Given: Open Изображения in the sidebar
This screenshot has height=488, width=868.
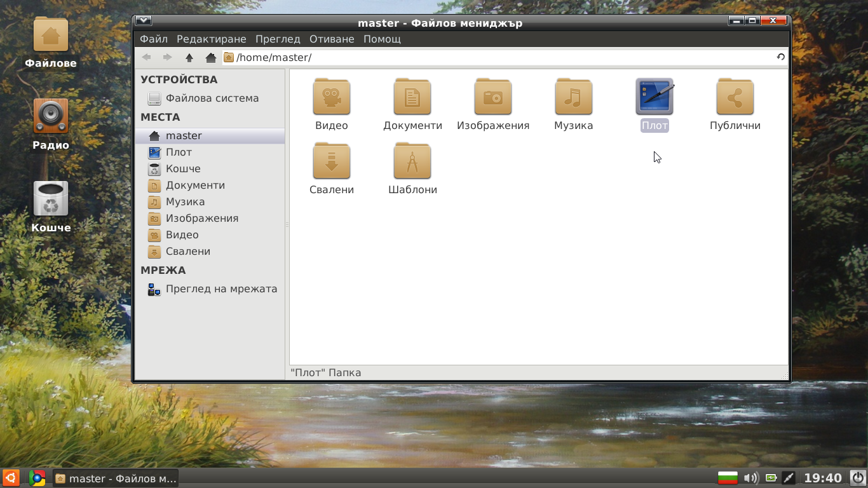Looking at the screenshot, I should tap(210, 219).
